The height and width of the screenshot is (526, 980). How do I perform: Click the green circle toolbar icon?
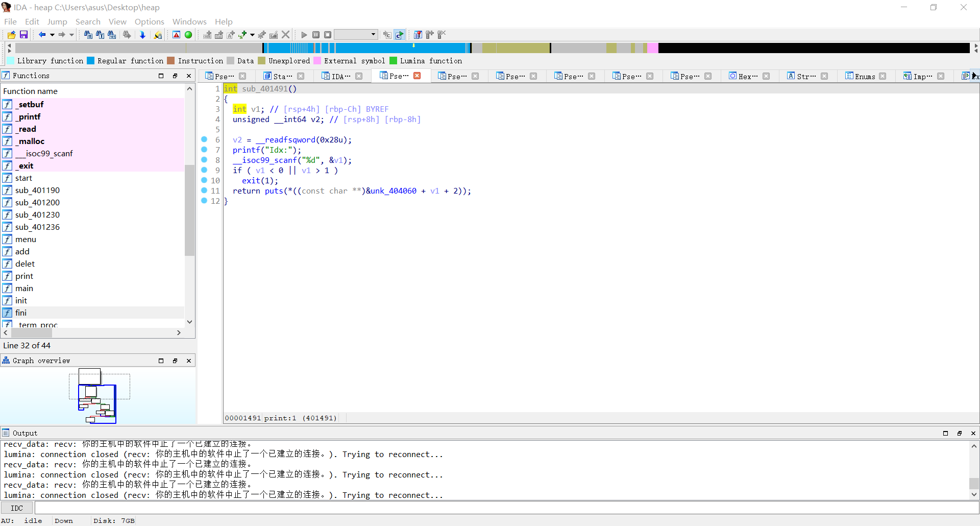[188, 35]
